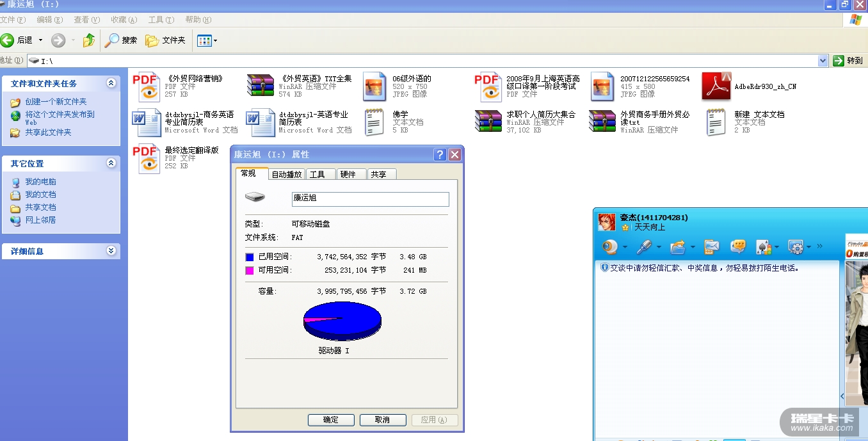This screenshot has width=868, height=441.
Task: Expand the 详细信息 panel
Action: pyautogui.click(x=111, y=251)
